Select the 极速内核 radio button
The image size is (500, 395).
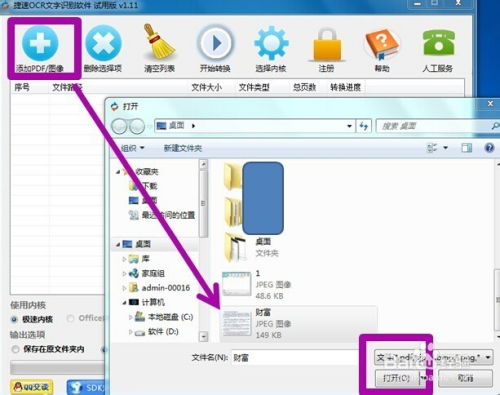click(x=14, y=319)
